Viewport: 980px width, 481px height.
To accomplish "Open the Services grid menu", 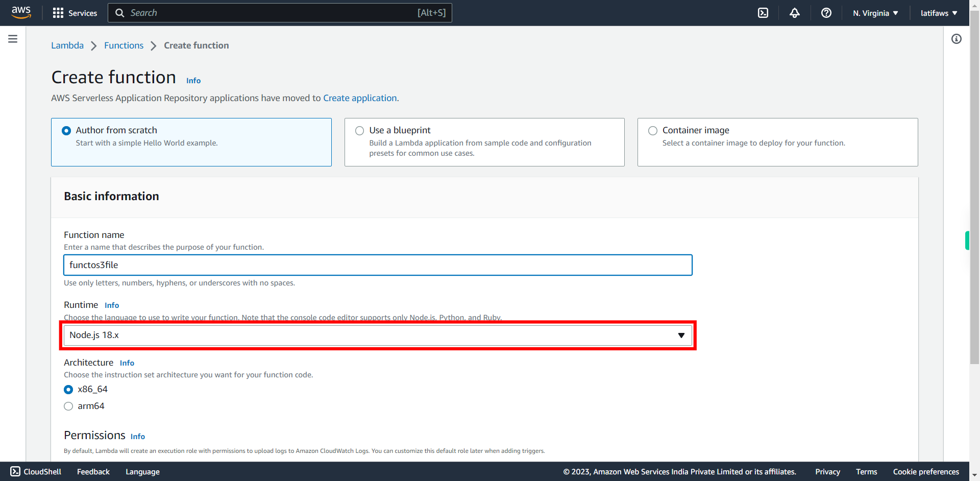I will 75,13.
